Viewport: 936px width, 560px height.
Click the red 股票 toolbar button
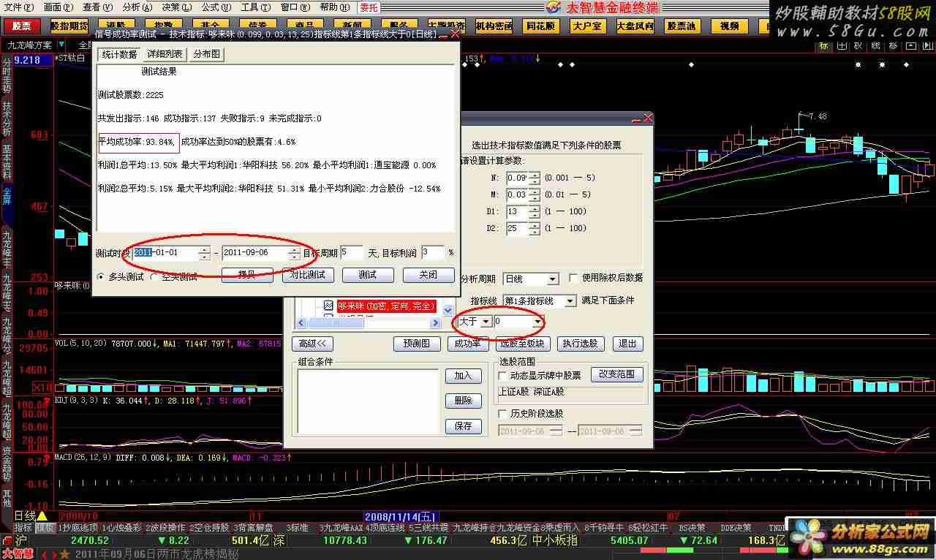click(x=22, y=26)
